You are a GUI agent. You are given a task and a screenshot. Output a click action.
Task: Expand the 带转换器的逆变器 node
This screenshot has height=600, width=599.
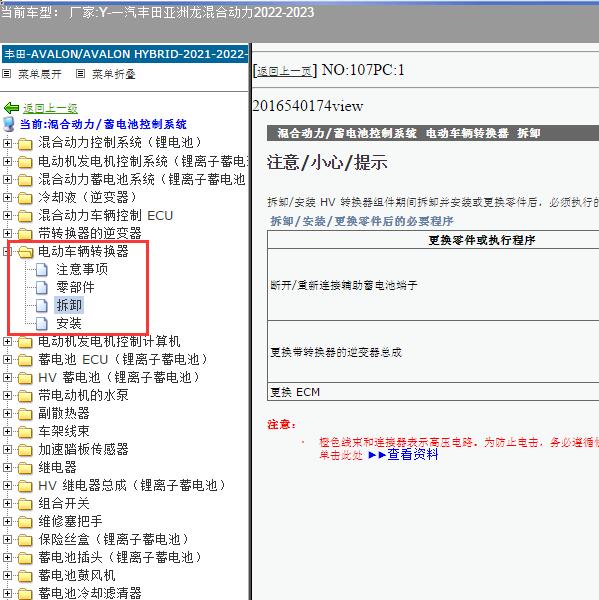click(7, 233)
